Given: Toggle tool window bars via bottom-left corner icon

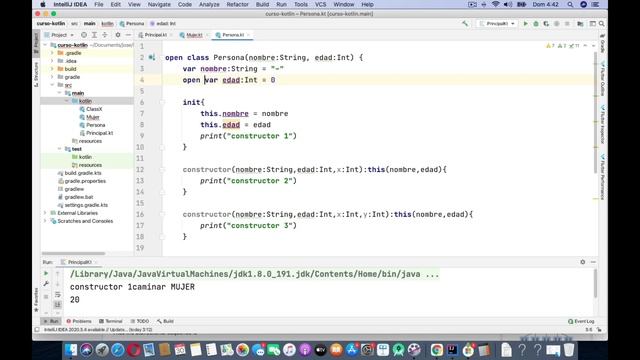Looking at the screenshot, I should (37, 330).
